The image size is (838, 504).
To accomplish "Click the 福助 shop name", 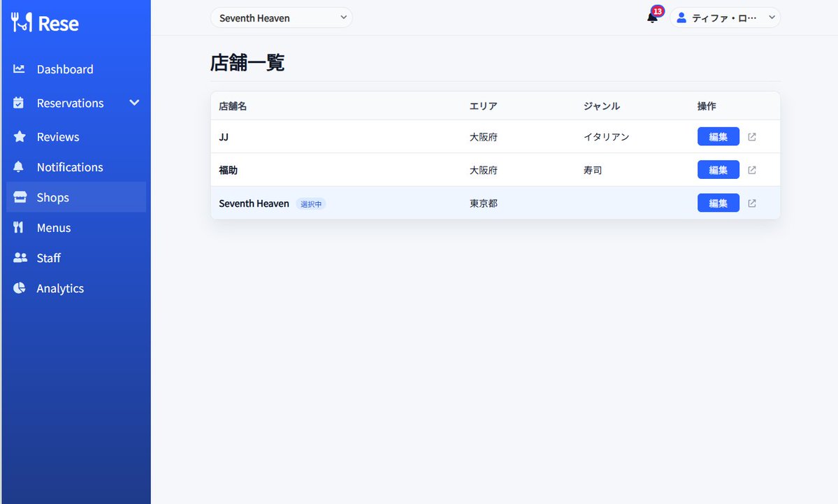I will tap(229, 170).
